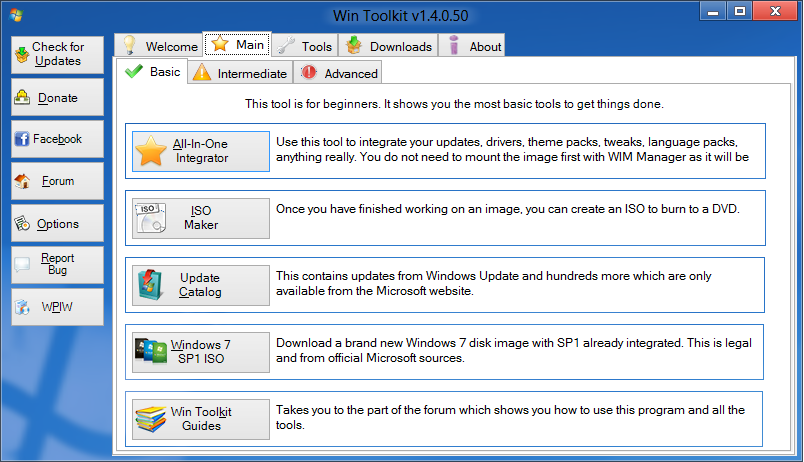
Task: Go to the Welcome tab
Action: 158,46
